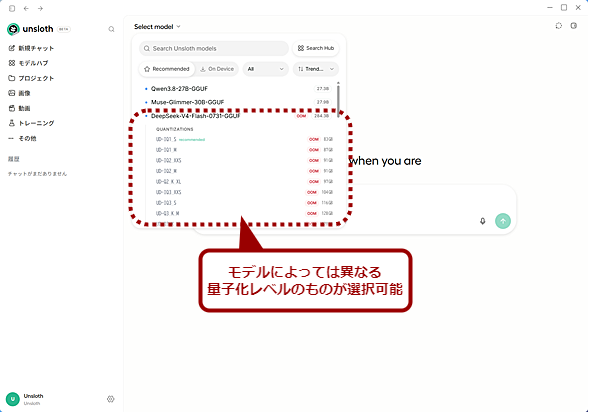This screenshot has width=589, height=413.
Task: Open settings gear beside Unsloth profile
Action: click(110, 399)
